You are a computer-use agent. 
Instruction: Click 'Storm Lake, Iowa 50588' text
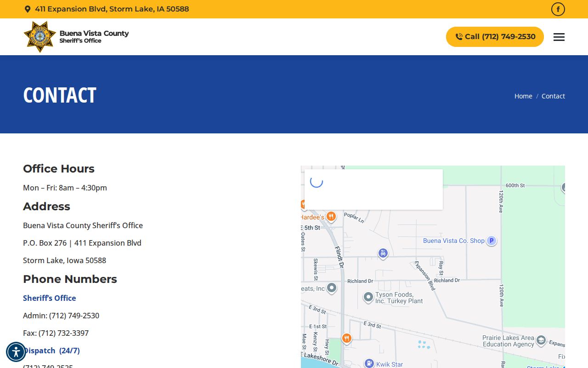[64, 260]
